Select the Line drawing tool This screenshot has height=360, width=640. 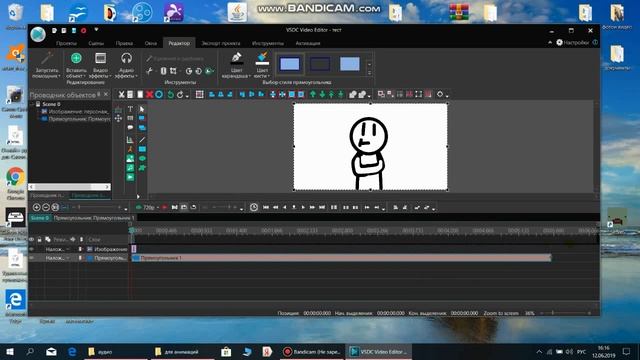pos(142,140)
